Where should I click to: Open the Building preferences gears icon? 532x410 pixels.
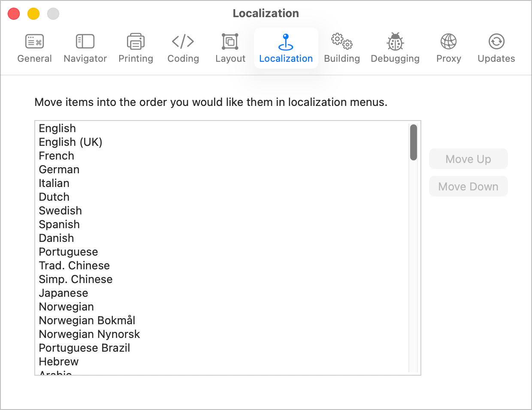click(x=342, y=47)
